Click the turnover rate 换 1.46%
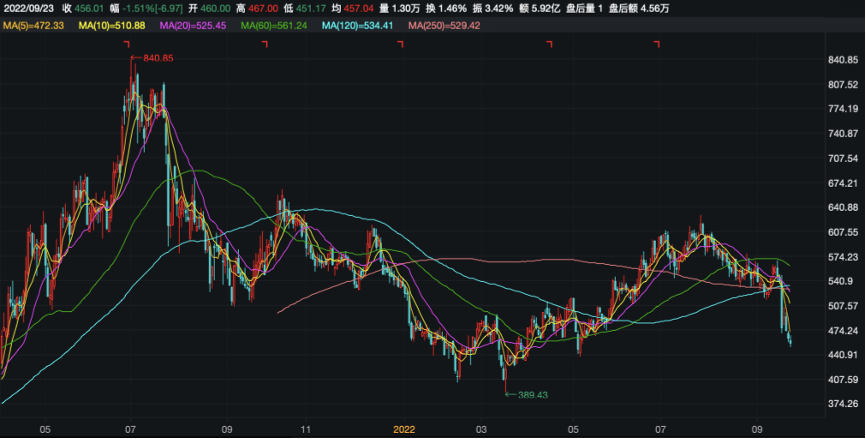The height and width of the screenshot is (439, 866). (x=446, y=8)
